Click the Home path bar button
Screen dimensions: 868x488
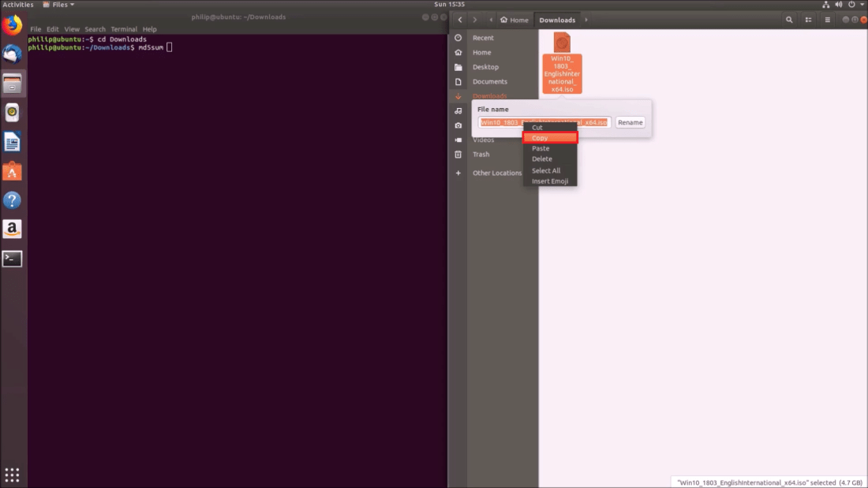(x=514, y=20)
